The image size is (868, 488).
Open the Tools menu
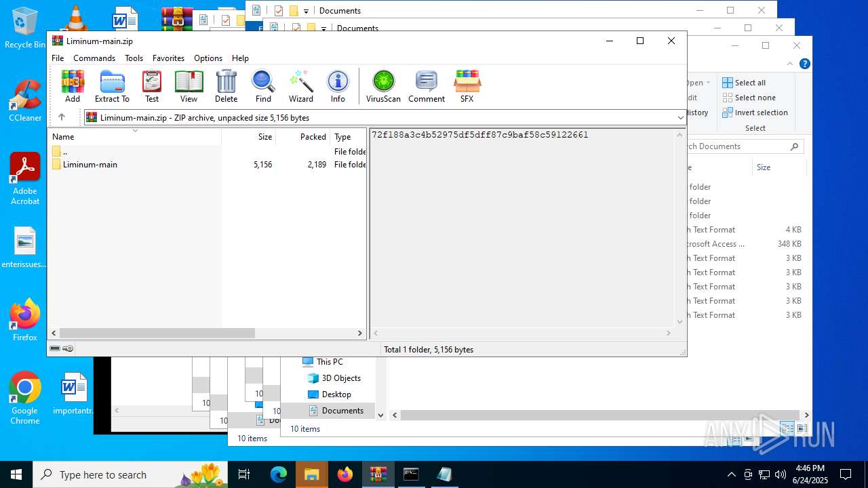(134, 58)
